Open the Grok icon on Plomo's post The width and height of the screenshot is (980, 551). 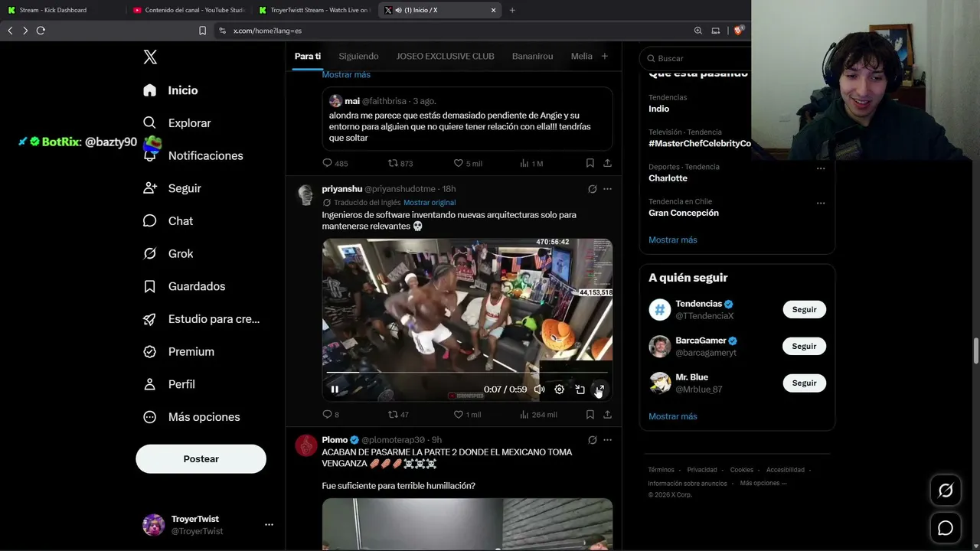coord(592,440)
